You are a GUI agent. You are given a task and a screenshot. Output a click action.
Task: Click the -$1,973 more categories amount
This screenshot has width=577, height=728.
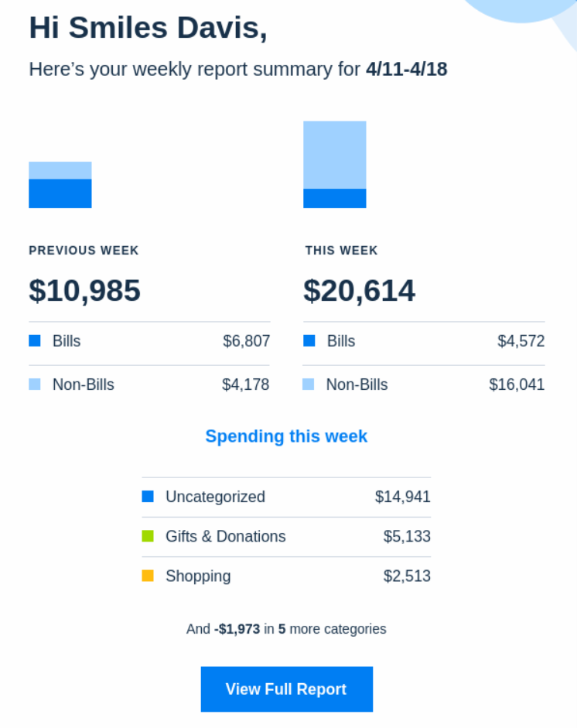tap(237, 629)
